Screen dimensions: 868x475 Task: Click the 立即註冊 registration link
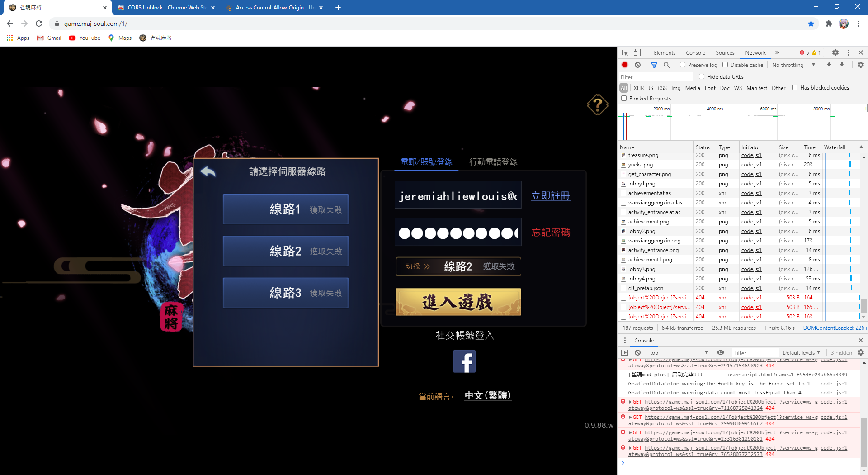550,196
